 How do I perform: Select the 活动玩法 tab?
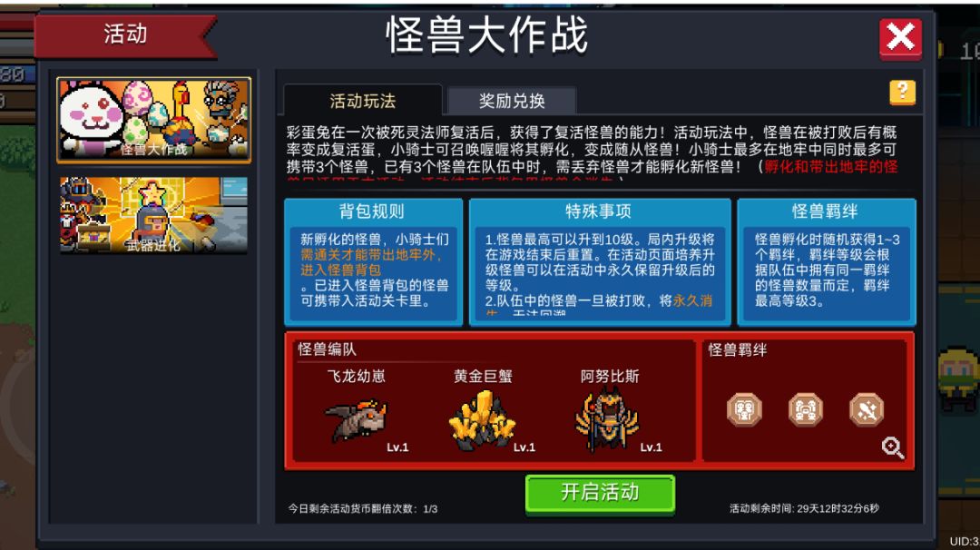point(362,101)
